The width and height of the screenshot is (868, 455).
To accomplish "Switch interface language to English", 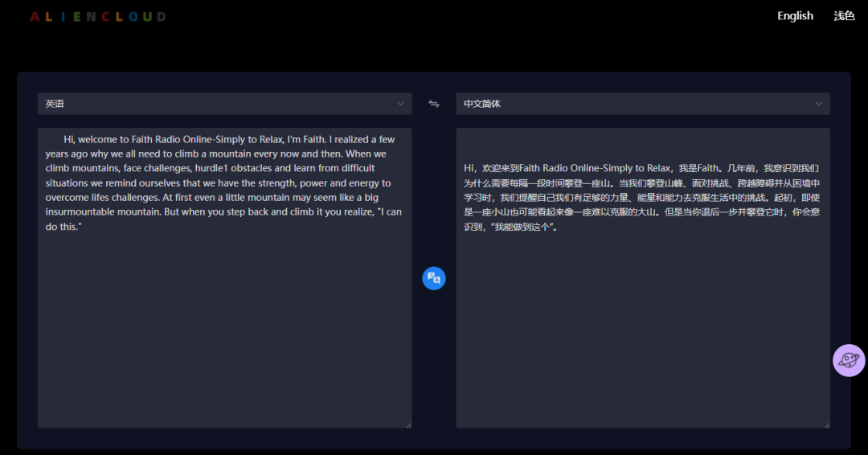I will 795,16.
